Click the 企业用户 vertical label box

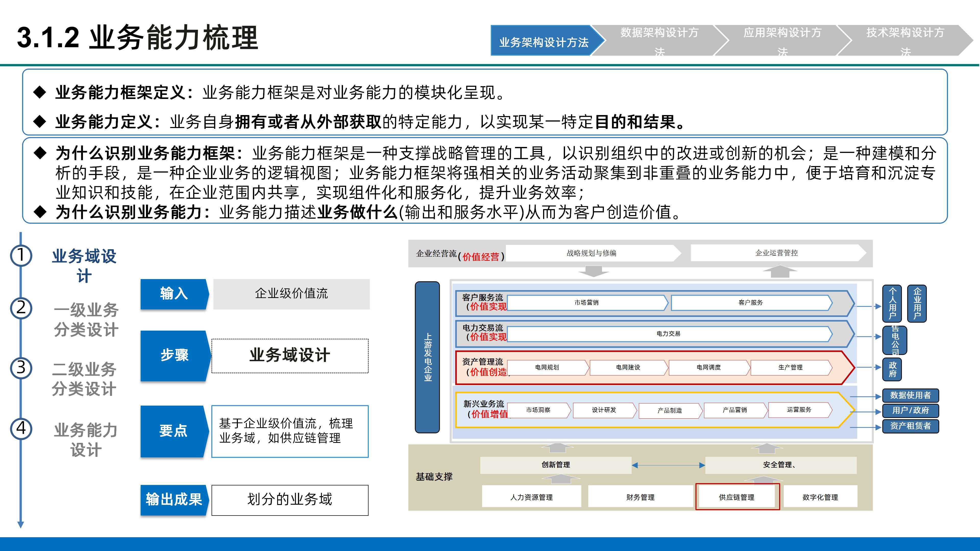(x=917, y=304)
